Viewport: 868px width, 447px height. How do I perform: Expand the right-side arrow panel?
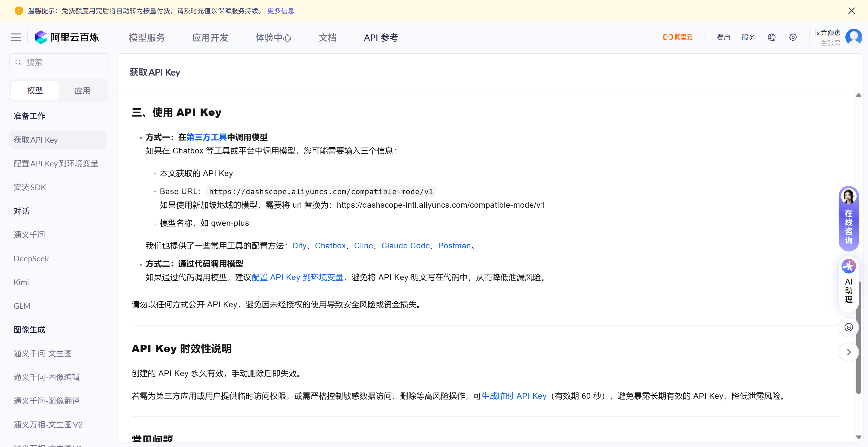848,352
